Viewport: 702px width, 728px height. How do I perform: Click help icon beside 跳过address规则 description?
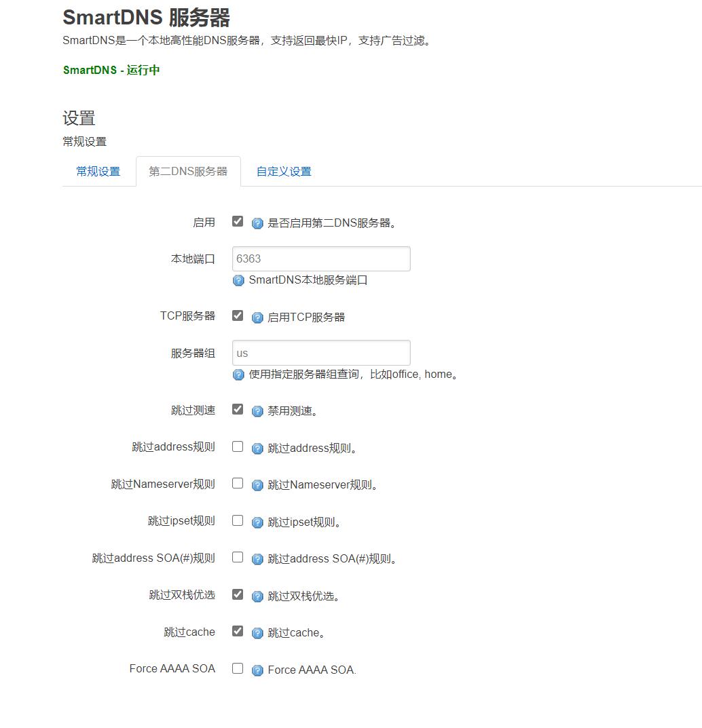point(257,449)
